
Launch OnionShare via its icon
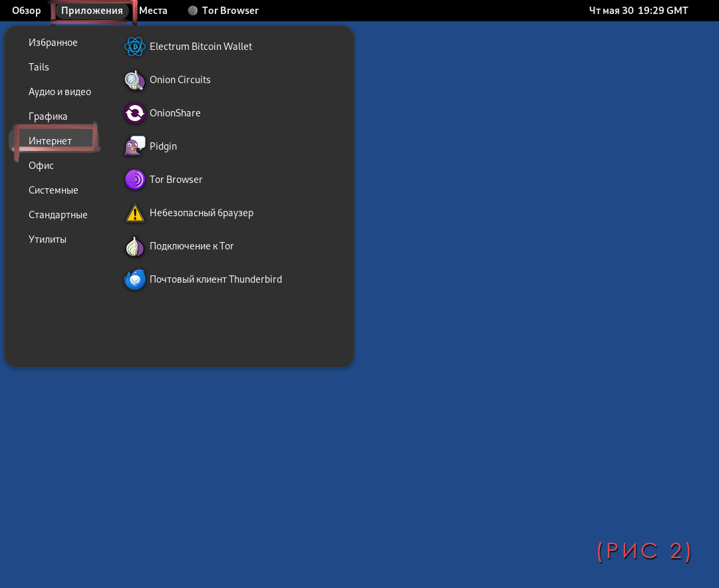(x=135, y=113)
